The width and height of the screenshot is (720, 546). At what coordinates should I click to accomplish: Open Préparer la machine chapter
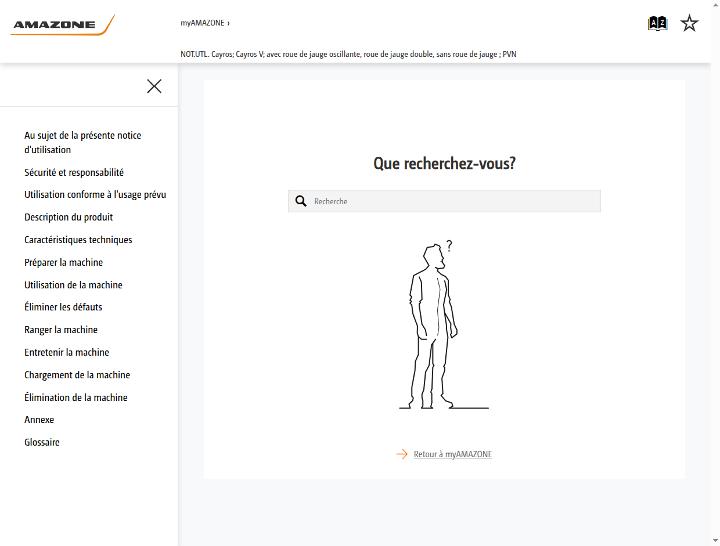63,262
